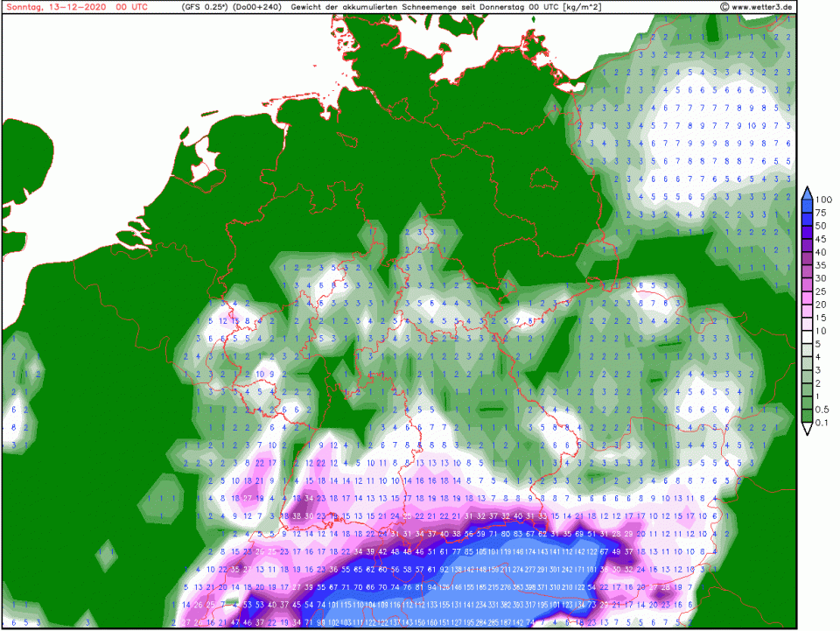Click the light green swatch between 3 and 2
Image resolution: width=840 pixels, height=631 pixels.
[x=807, y=376]
